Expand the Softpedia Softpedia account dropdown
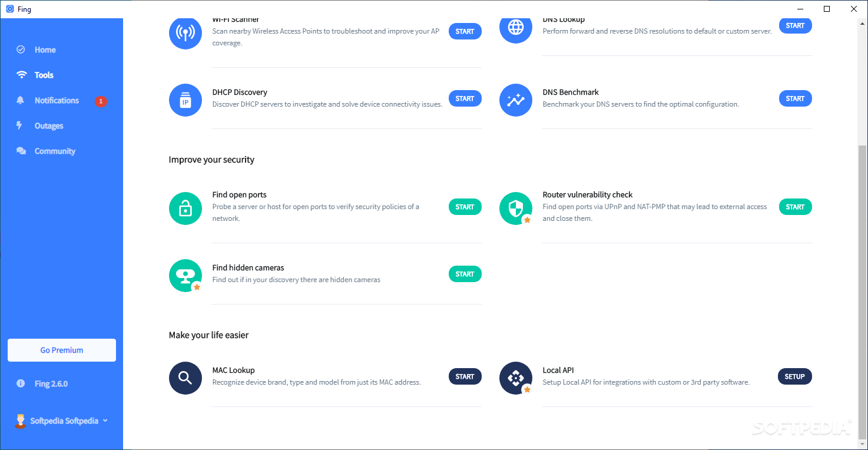The image size is (868, 450). [x=61, y=421]
